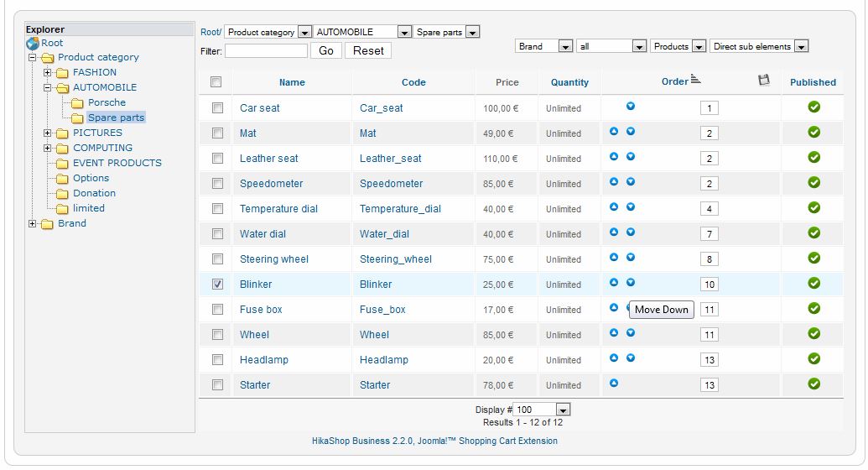868x470 pixels.
Task: Move Starter up in order
Action: tap(614, 383)
